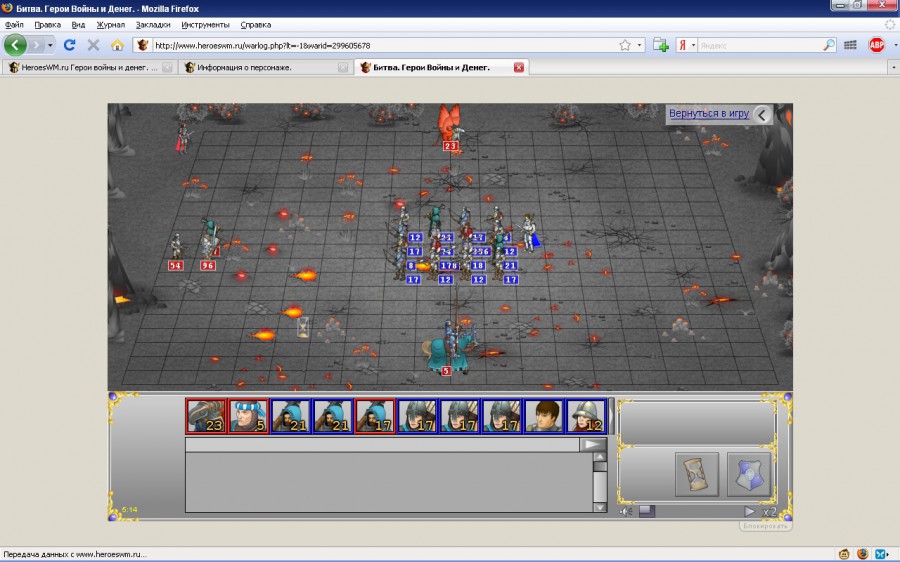The width and height of the screenshot is (900, 562).
Task: Mute the battle sound speaker icon
Action: coord(626,511)
